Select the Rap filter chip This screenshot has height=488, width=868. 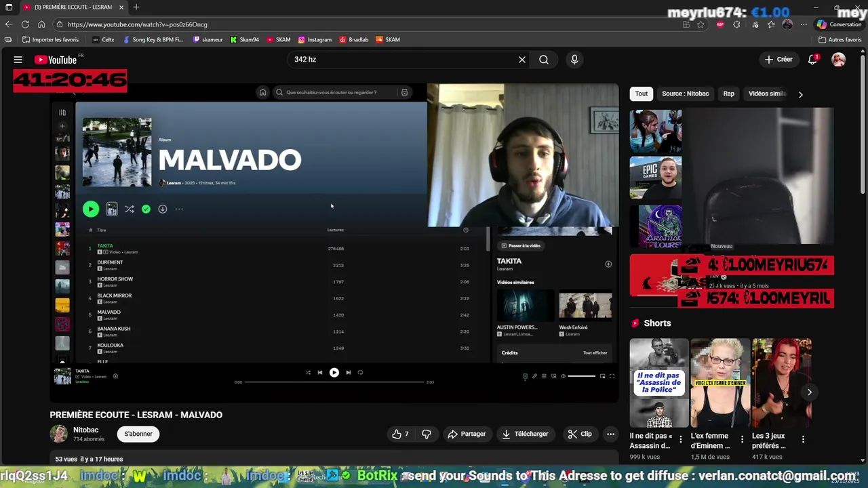point(728,94)
